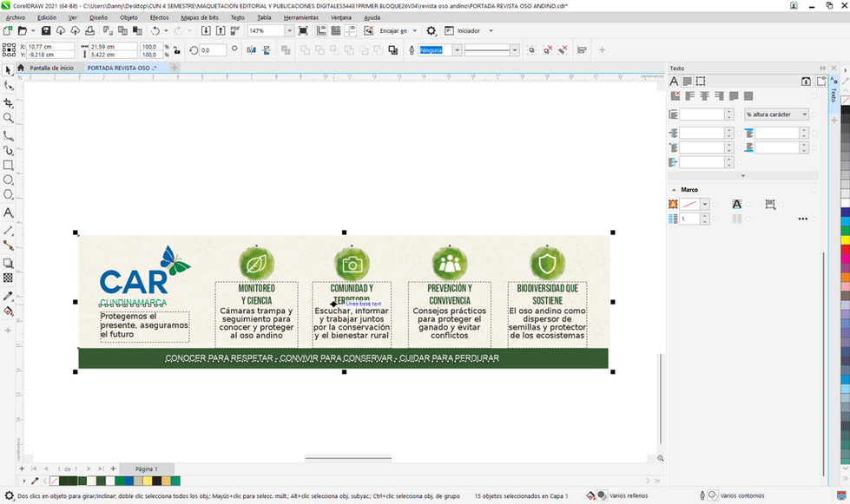Click the Import icon in the toolbar
This screenshot has height=504, width=850.
pyautogui.click(x=206, y=31)
